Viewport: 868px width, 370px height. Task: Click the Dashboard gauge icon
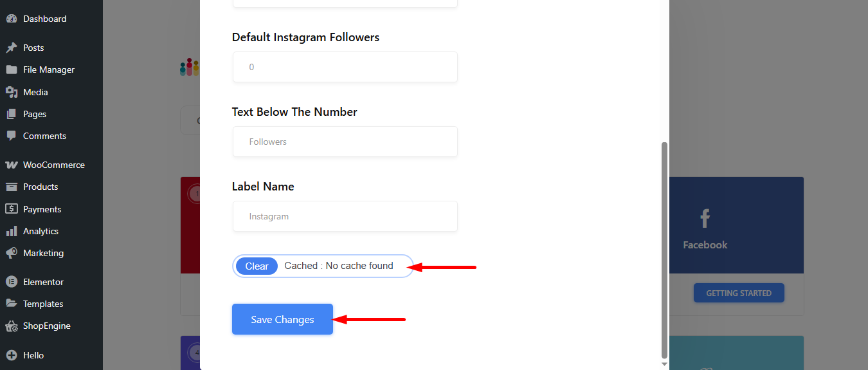(12, 19)
